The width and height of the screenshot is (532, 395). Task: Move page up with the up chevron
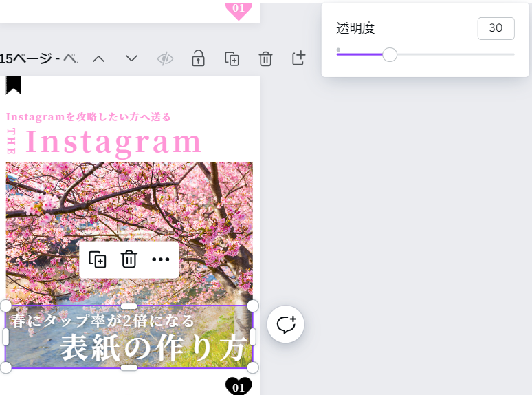click(x=98, y=59)
